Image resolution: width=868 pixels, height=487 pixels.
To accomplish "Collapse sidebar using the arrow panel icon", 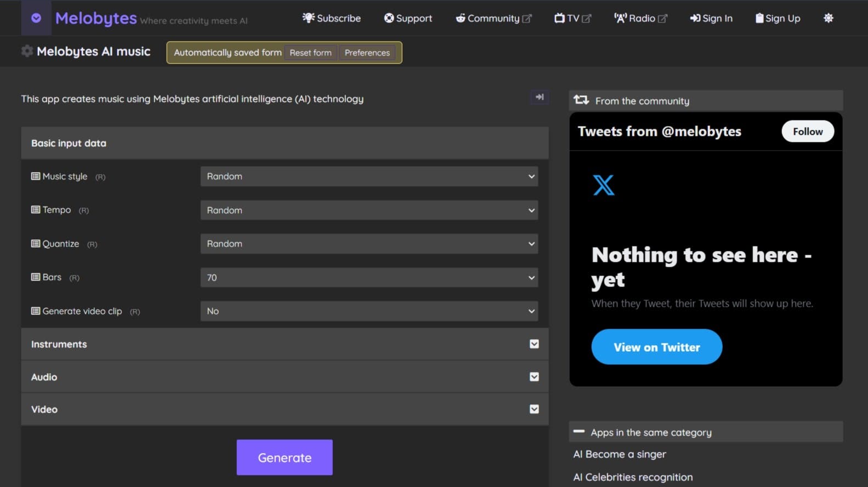I will [x=540, y=97].
